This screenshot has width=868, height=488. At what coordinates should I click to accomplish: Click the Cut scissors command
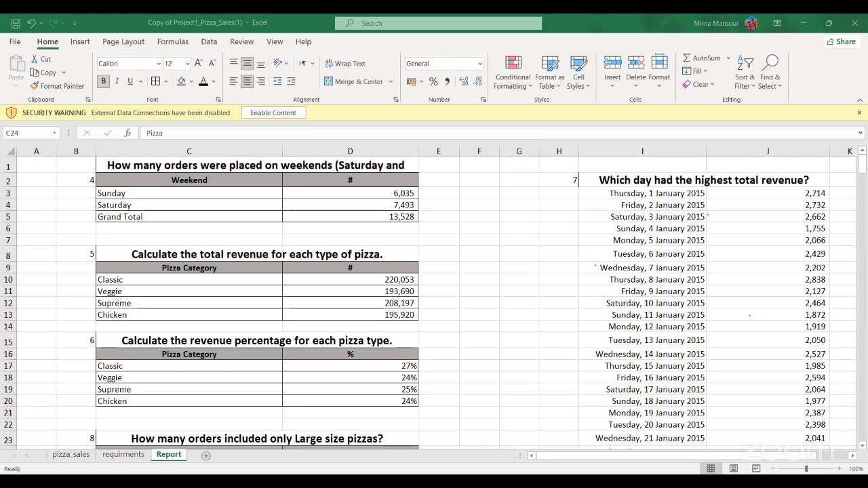[x=41, y=59]
